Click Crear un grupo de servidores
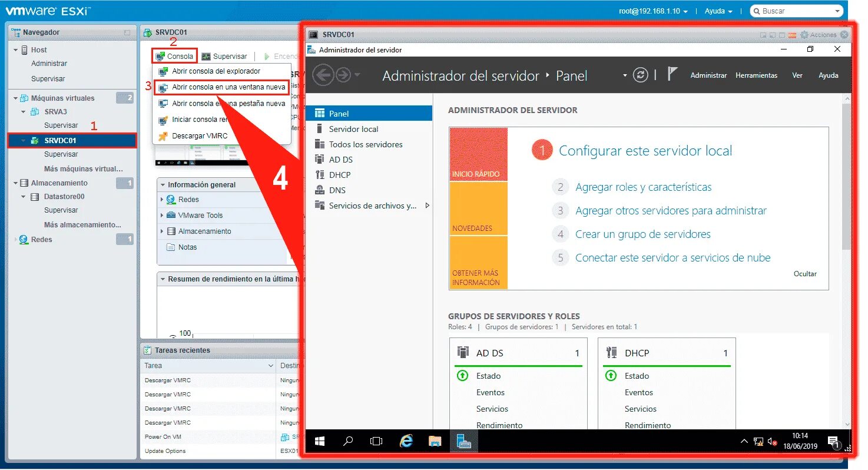The height and width of the screenshot is (470, 868). tap(643, 234)
